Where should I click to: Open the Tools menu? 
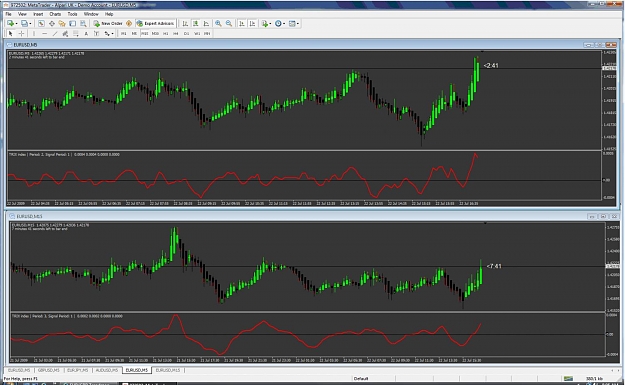click(x=72, y=14)
